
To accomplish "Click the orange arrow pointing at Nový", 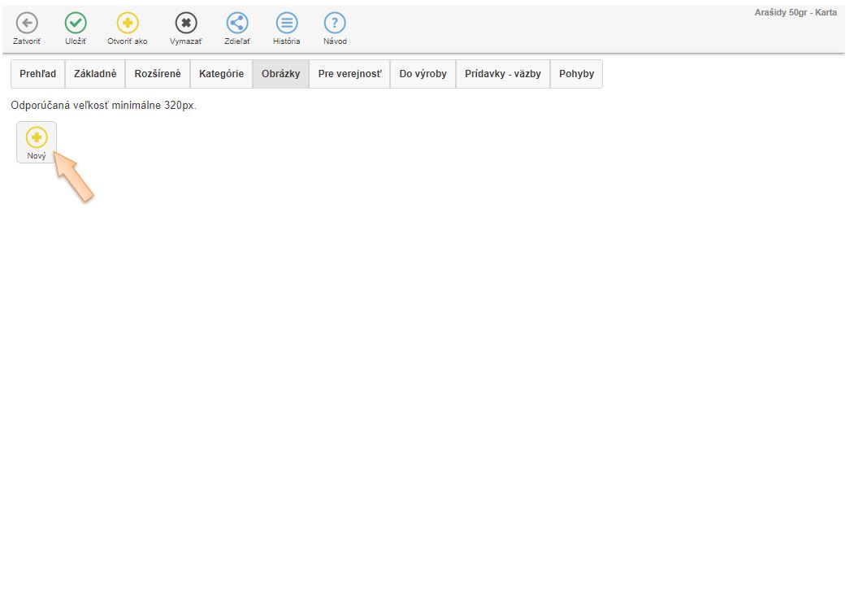I will (75, 177).
